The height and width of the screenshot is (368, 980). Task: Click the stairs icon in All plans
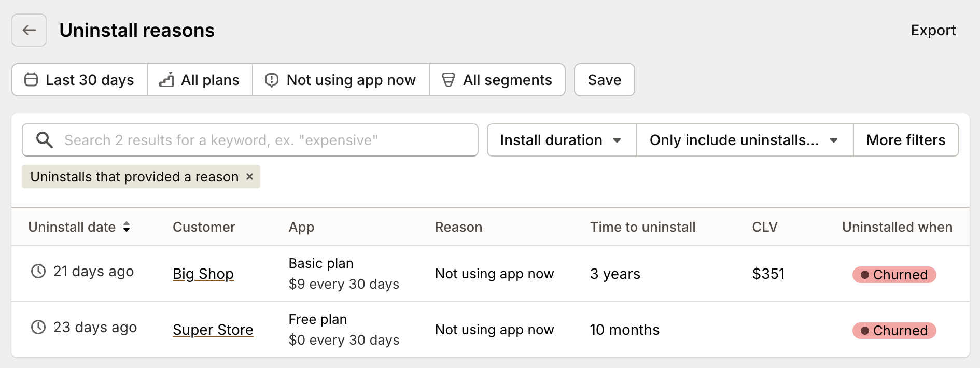166,80
